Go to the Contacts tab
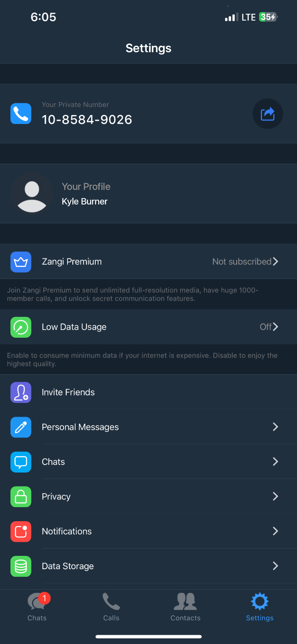This screenshot has width=297, height=644. [185, 607]
